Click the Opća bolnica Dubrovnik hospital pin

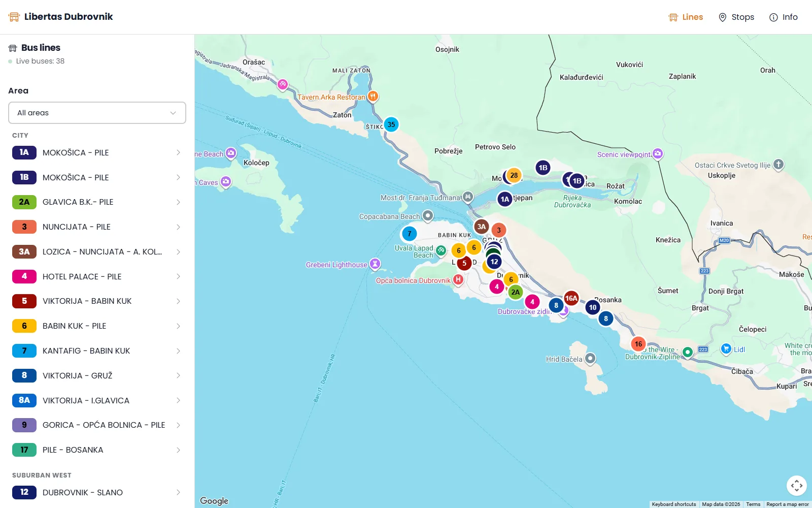tap(458, 279)
